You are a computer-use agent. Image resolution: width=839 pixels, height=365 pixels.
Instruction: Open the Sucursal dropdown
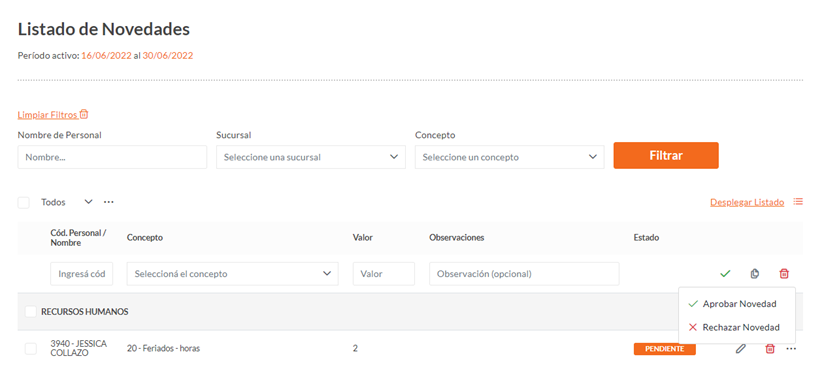311,157
